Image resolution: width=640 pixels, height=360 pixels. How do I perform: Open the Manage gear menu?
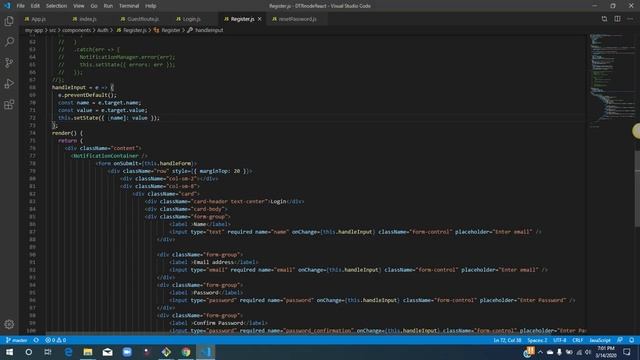[9, 324]
